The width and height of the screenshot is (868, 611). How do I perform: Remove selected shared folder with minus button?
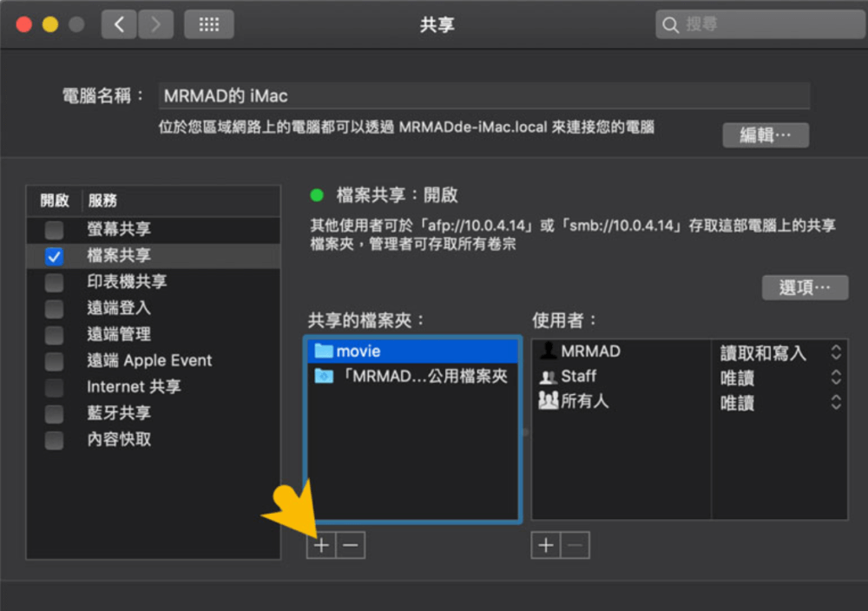(x=351, y=545)
